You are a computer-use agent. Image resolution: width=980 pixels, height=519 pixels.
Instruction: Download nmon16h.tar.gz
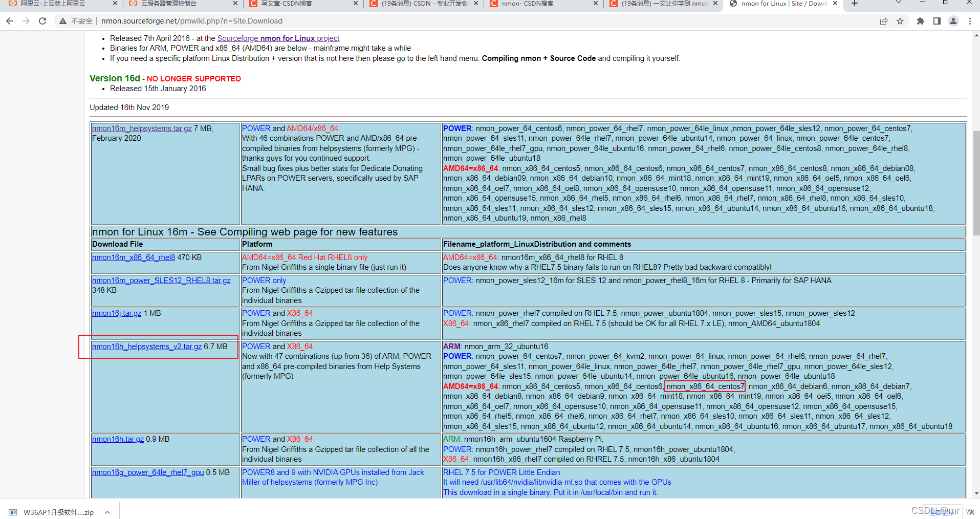click(118, 439)
